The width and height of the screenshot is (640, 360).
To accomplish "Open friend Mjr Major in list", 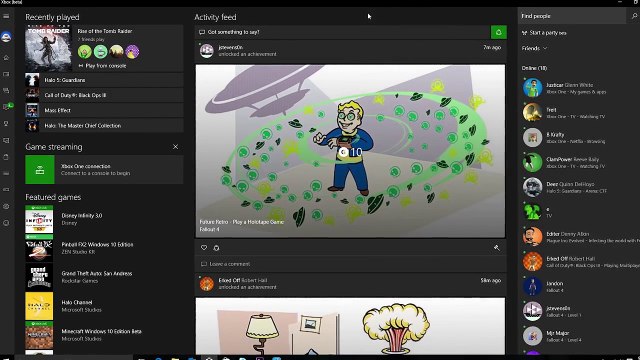I will coord(580,337).
